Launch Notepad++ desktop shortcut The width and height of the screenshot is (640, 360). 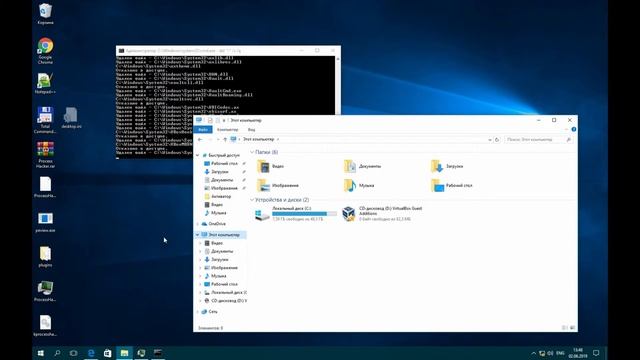pyautogui.click(x=45, y=83)
